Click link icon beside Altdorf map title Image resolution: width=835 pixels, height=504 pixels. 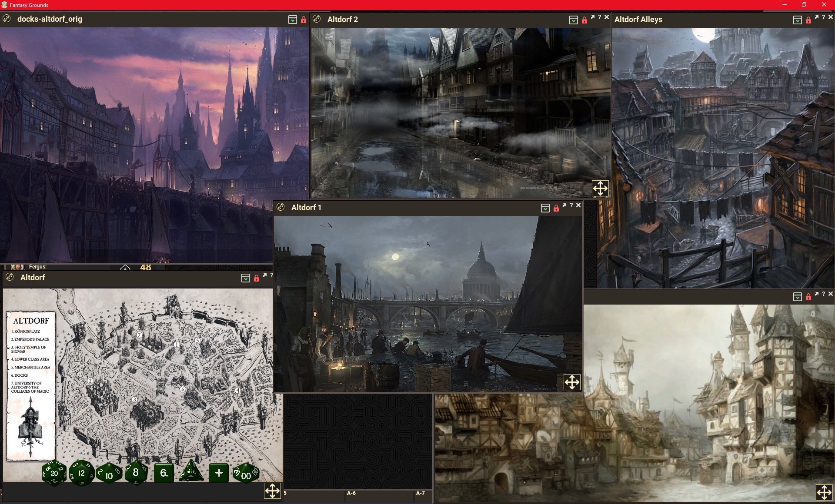(x=10, y=277)
